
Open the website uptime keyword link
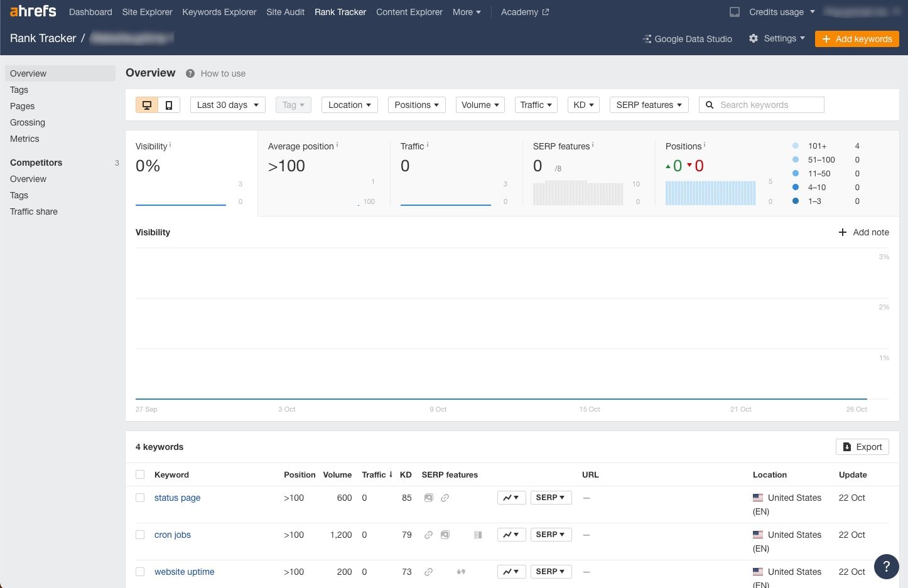pos(185,572)
